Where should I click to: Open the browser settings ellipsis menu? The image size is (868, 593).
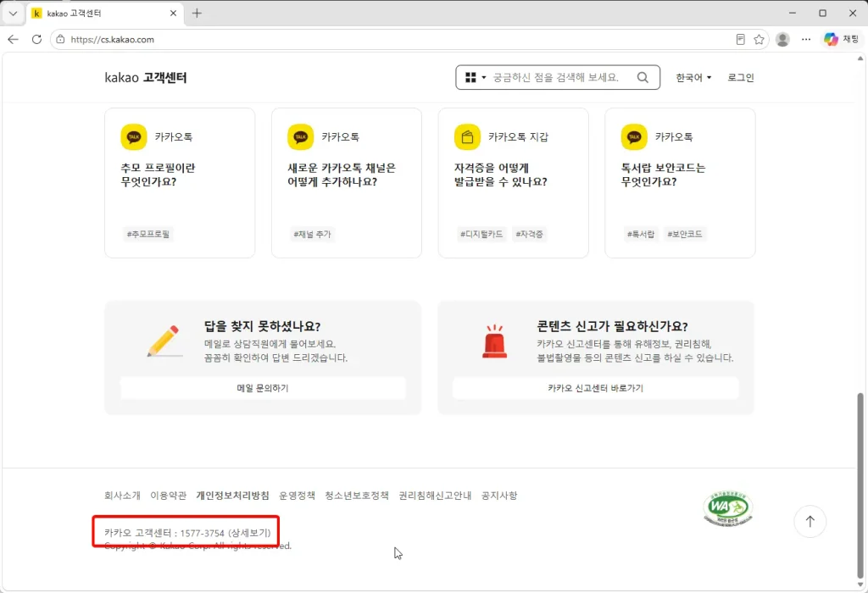pyautogui.click(x=806, y=39)
